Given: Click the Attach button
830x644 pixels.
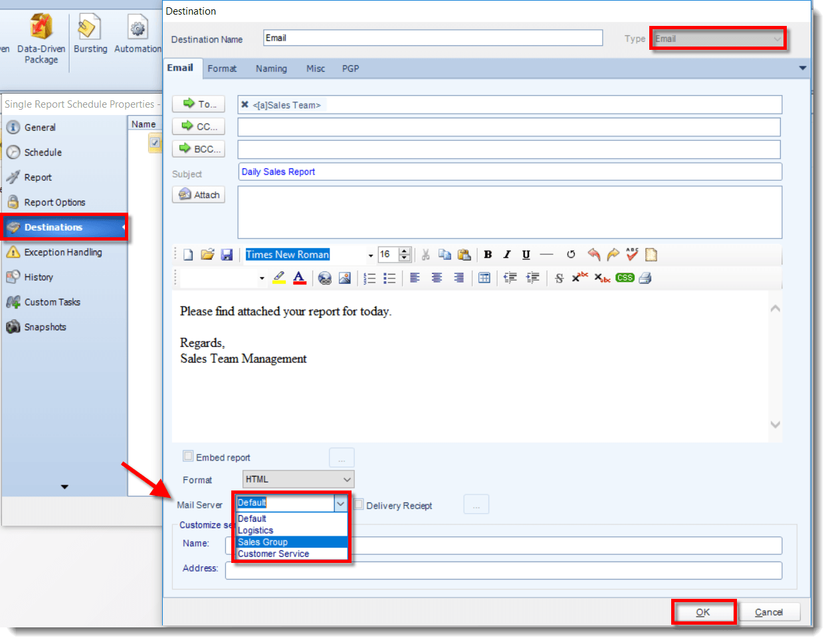Looking at the screenshot, I should tap(199, 194).
